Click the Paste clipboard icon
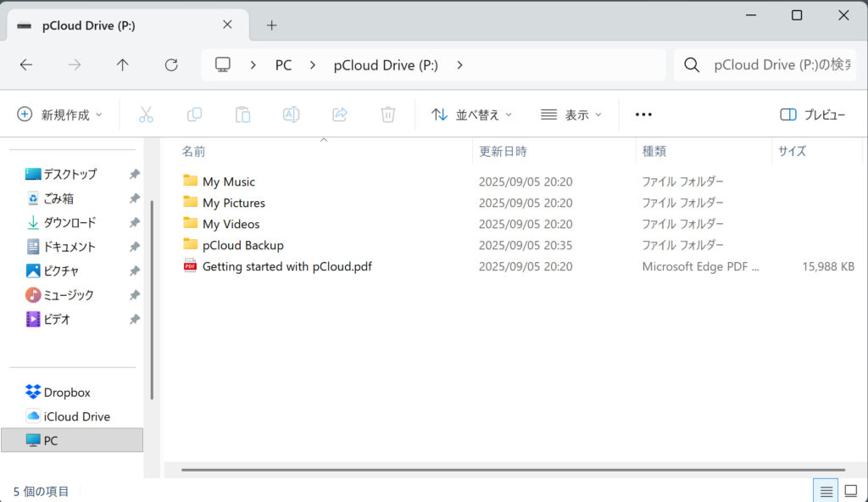The image size is (868, 502). click(242, 114)
